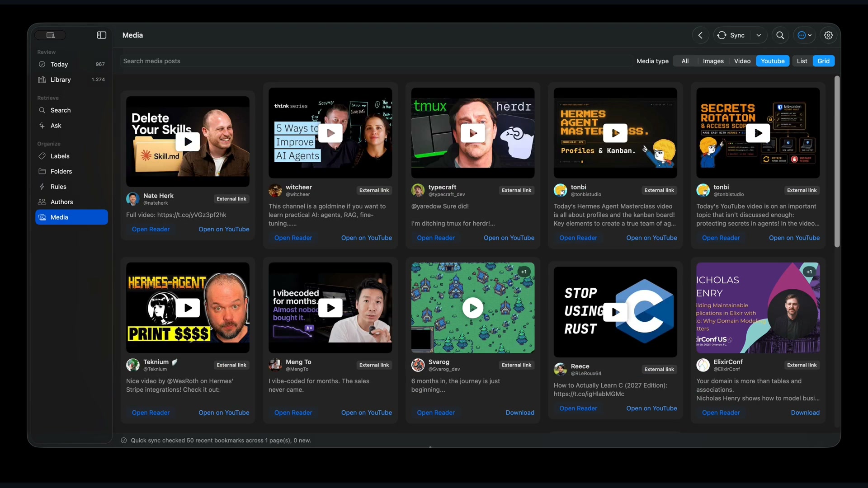Click Teknium's avatar

pos(133,365)
